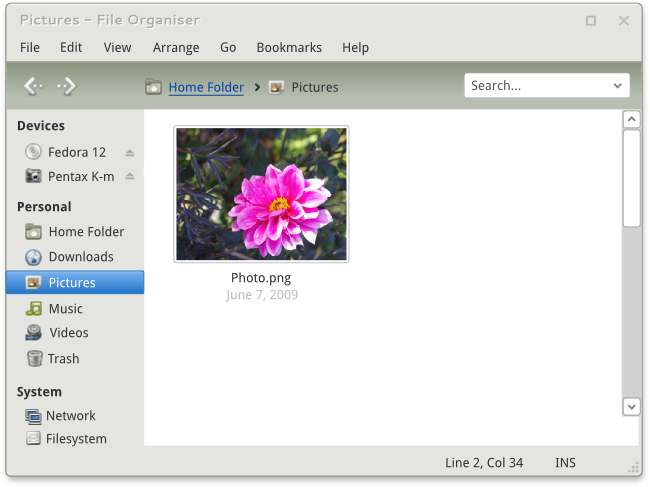Viewport: 650px width, 487px height.
Task: Expand the Search dropdown arrow
Action: (x=618, y=86)
